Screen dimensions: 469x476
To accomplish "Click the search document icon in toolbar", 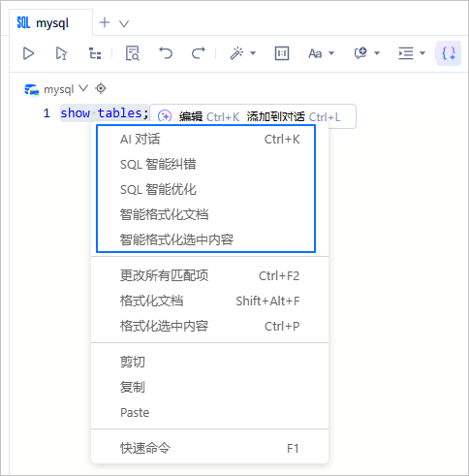I will (x=133, y=53).
